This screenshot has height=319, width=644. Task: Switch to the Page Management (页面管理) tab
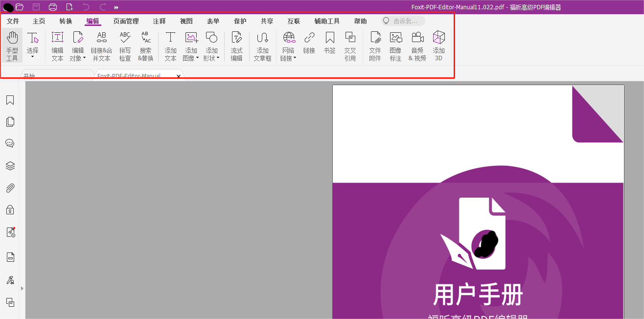coord(126,21)
